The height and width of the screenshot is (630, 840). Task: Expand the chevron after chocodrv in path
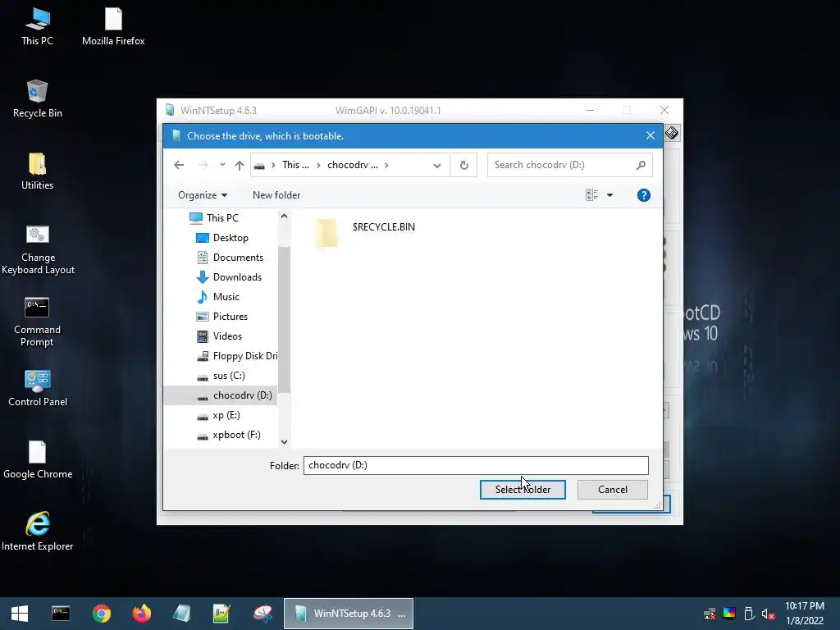pyautogui.click(x=386, y=165)
